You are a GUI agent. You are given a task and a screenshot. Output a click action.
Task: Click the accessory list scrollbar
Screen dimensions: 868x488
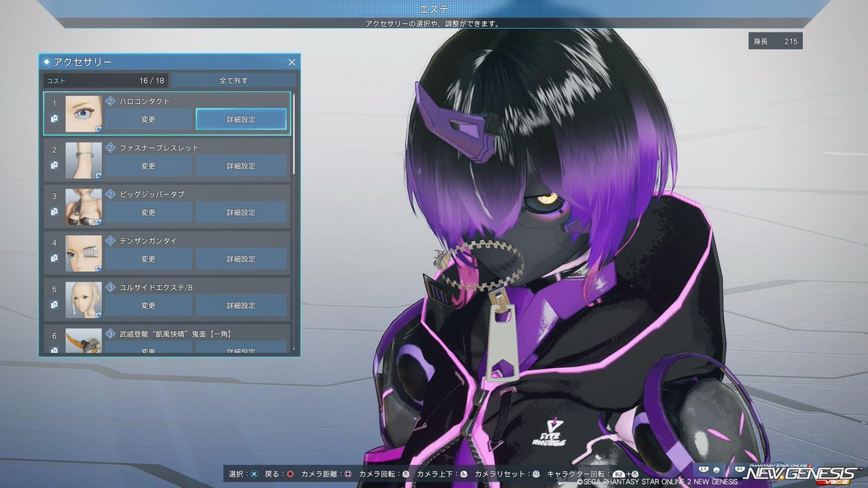pyautogui.click(x=294, y=134)
